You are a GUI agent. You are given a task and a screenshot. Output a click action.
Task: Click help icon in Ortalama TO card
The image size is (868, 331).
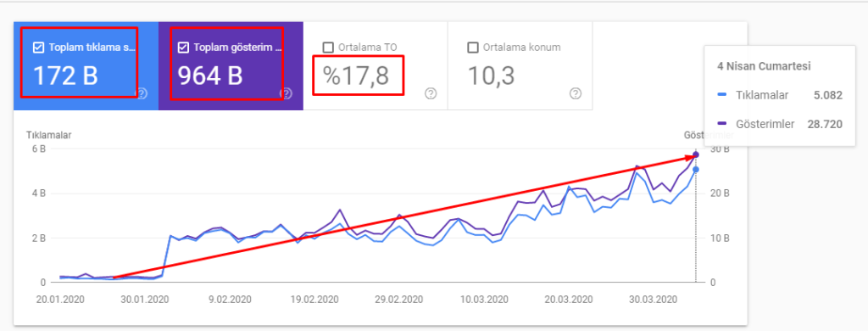pos(431,93)
